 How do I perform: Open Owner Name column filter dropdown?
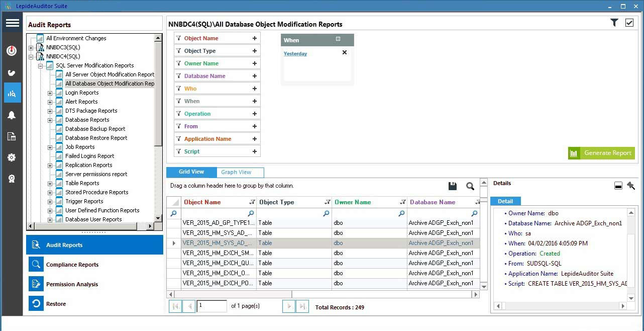coord(402,202)
